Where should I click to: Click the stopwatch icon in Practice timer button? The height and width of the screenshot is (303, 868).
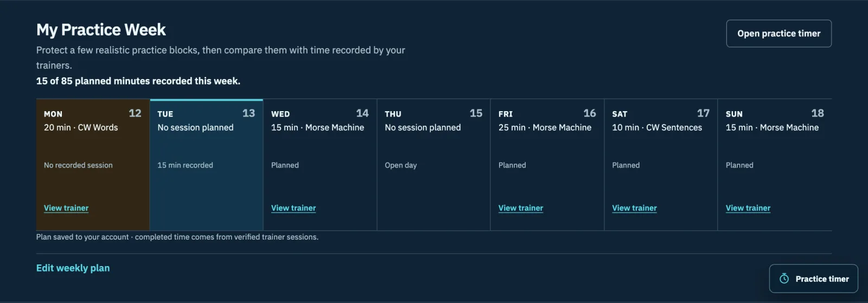pyautogui.click(x=784, y=279)
